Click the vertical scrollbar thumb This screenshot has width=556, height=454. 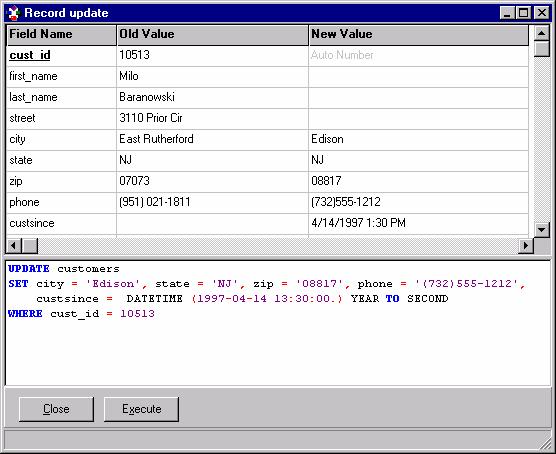pyautogui.click(x=541, y=49)
